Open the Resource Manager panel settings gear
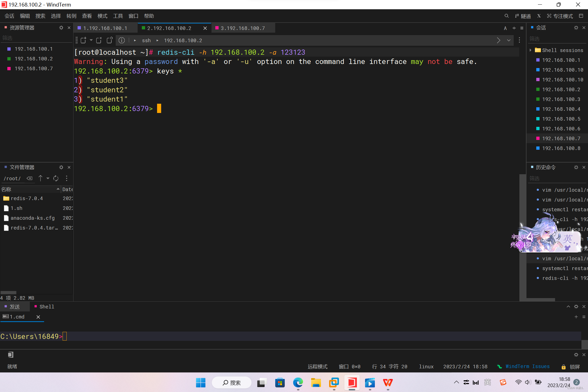 click(x=61, y=28)
